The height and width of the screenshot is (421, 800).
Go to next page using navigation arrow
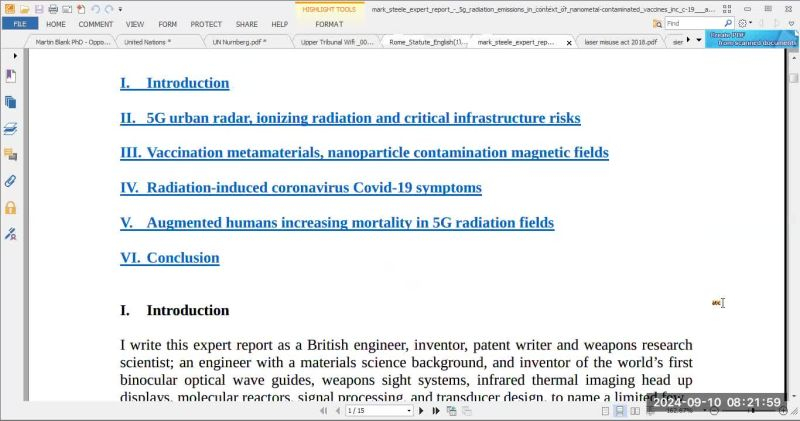click(422, 411)
